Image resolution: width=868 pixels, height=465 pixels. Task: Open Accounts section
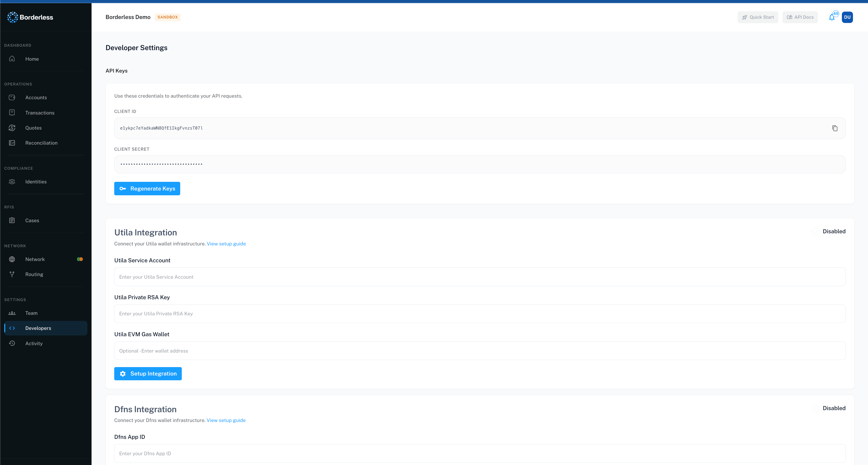coord(45,97)
